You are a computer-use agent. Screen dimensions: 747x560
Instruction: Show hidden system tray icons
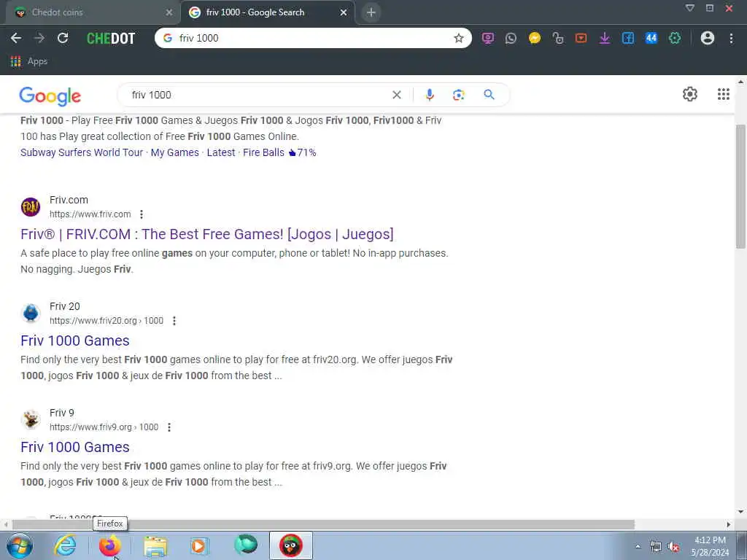(x=638, y=547)
